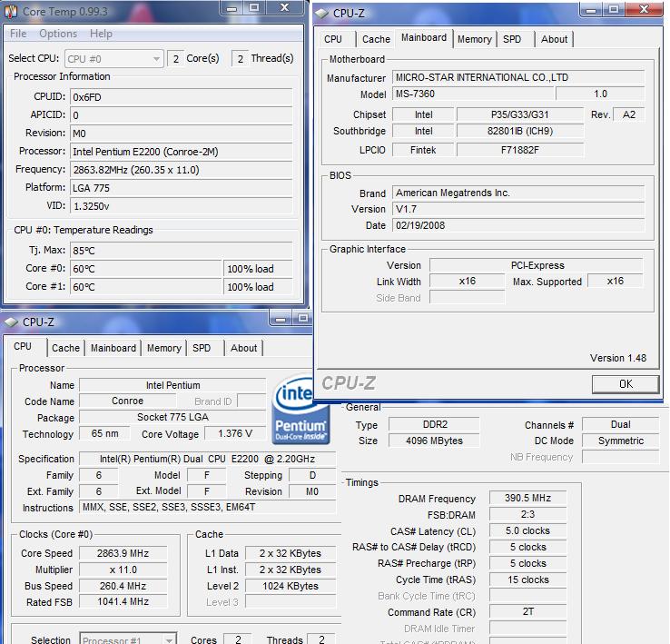Click the VID value 1.3250v
This screenshot has height=644, width=670.
(182, 206)
